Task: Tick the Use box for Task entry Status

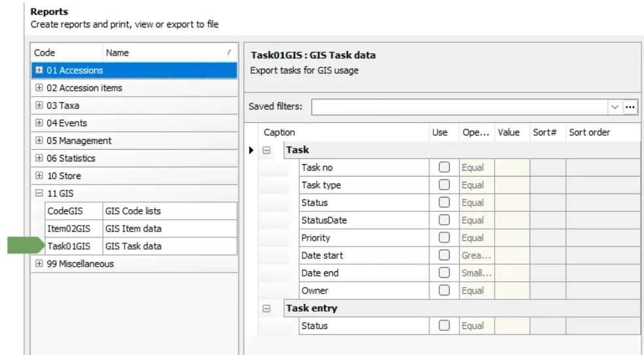Action: pos(444,326)
